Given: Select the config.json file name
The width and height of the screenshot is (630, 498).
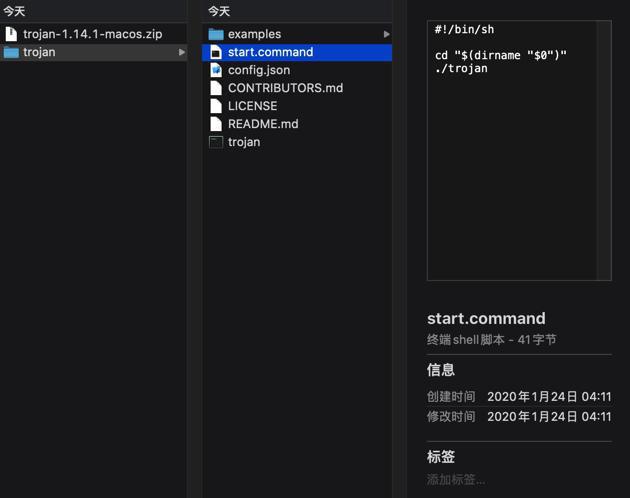Looking at the screenshot, I should [259, 70].
